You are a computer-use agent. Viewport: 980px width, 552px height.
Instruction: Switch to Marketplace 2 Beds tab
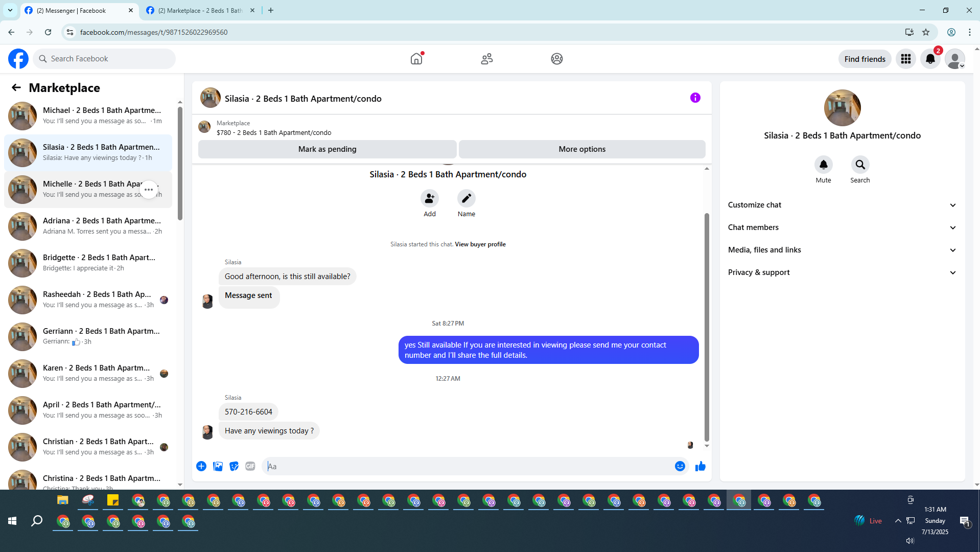[x=201, y=10]
